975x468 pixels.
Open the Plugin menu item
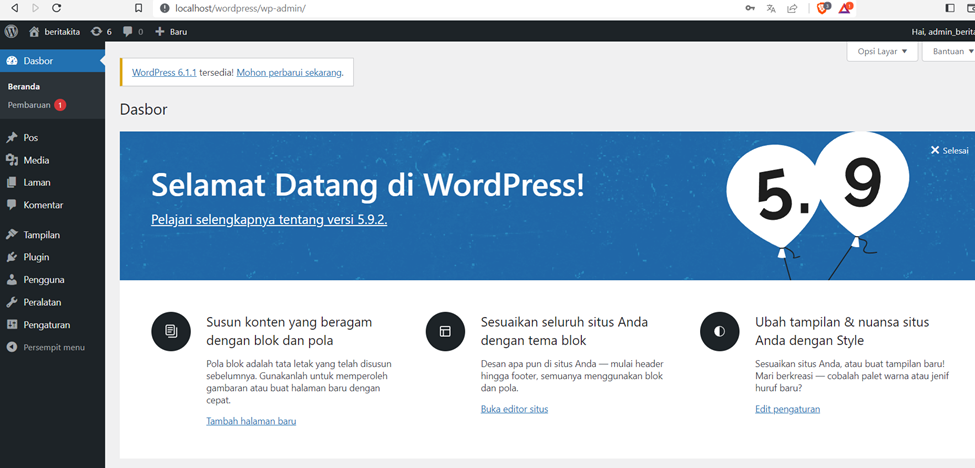pyautogui.click(x=36, y=257)
